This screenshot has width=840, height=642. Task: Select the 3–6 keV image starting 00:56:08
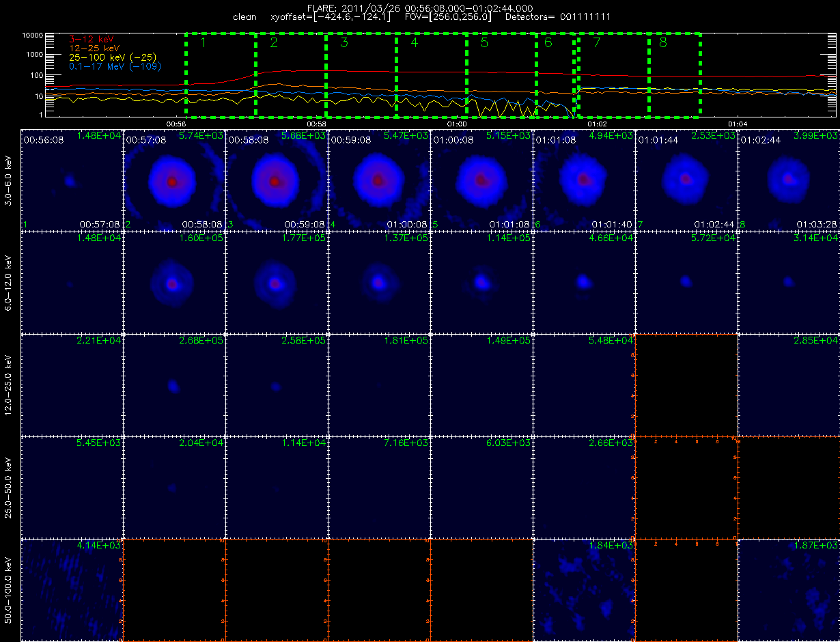pos(72,180)
